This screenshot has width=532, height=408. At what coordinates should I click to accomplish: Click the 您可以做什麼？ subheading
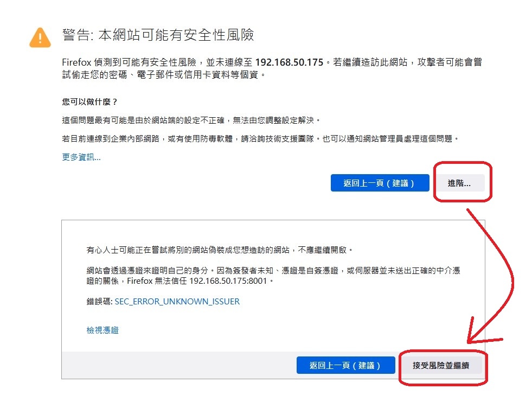[89, 102]
